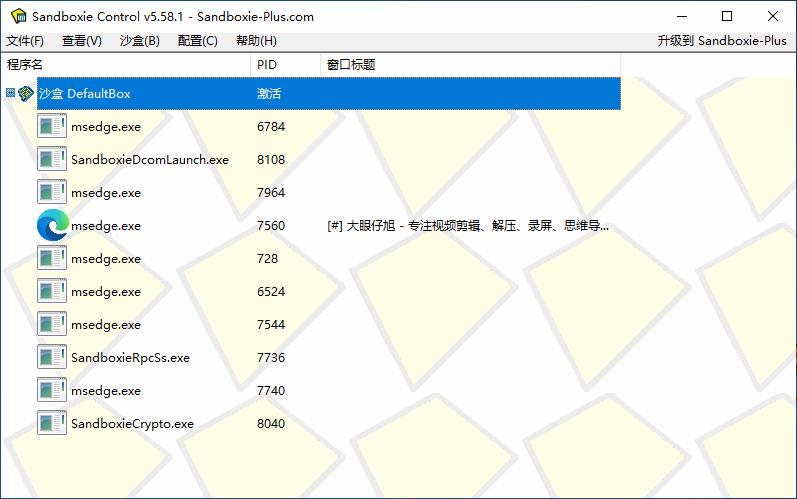Image resolution: width=797 pixels, height=499 pixels.
Task: Collapse the DefaultBox sandbox tree node
Action: 10,92
